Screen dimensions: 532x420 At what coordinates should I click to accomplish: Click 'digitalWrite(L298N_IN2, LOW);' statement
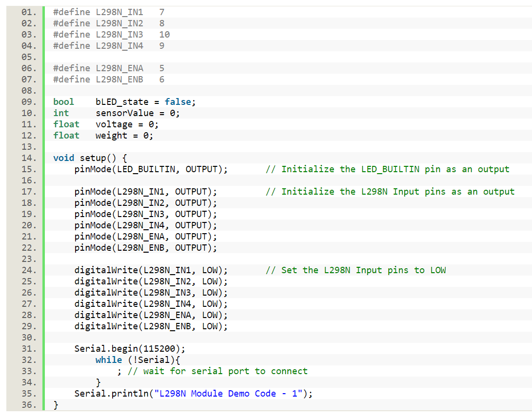pyautogui.click(x=151, y=281)
